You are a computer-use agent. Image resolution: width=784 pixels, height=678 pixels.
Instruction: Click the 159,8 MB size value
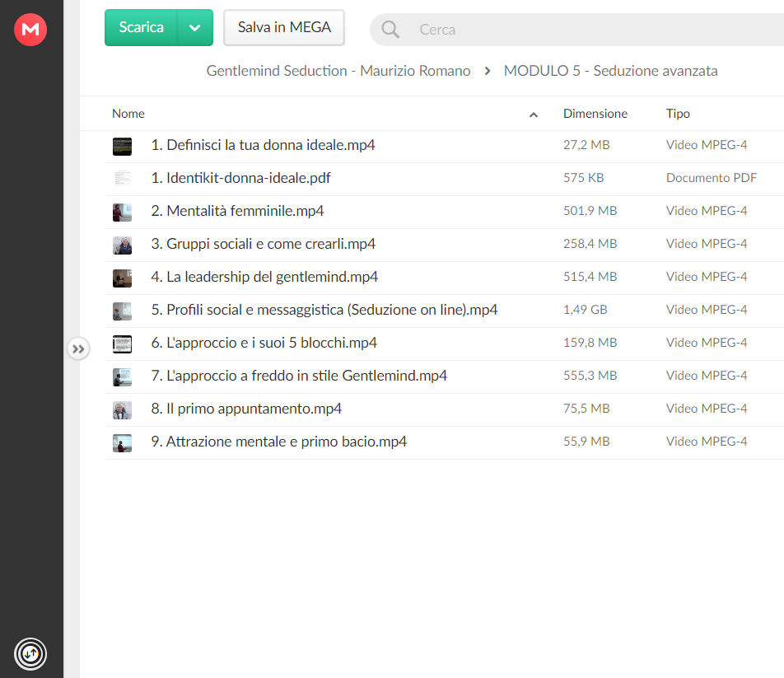(x=590, y=343)
